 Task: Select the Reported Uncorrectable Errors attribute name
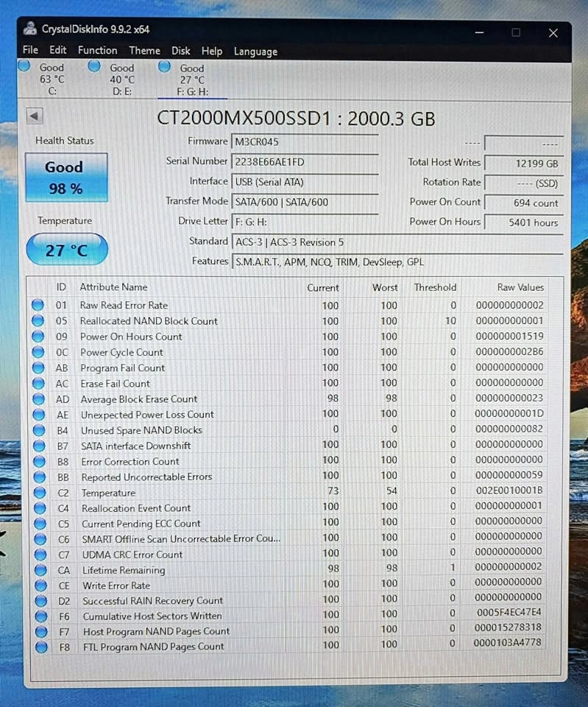point(146,476)
